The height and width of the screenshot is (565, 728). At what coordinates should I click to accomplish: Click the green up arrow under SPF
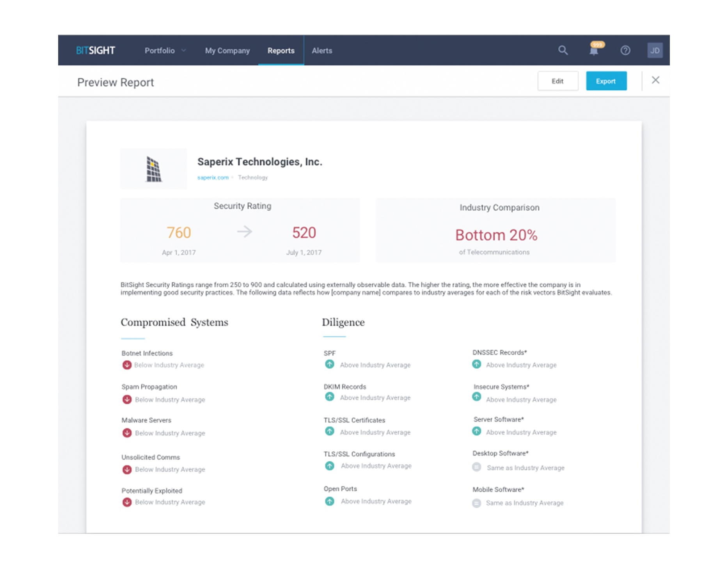330,364
